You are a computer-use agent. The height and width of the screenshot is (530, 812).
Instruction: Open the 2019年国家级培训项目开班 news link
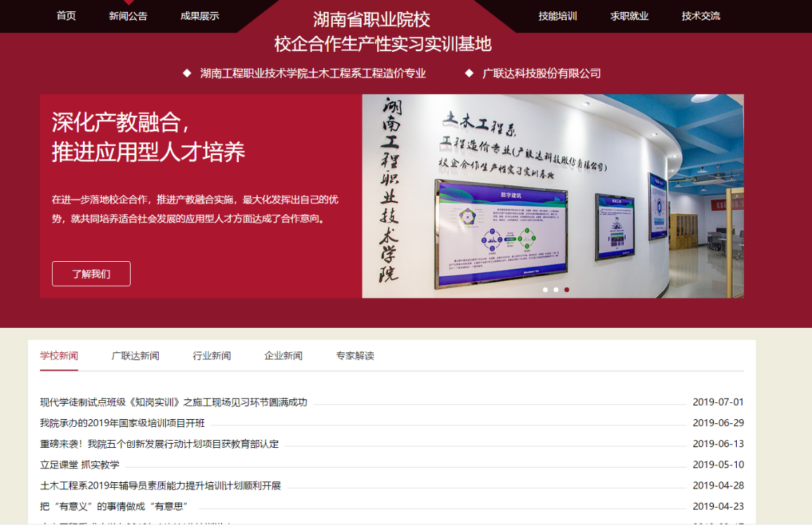122,423
